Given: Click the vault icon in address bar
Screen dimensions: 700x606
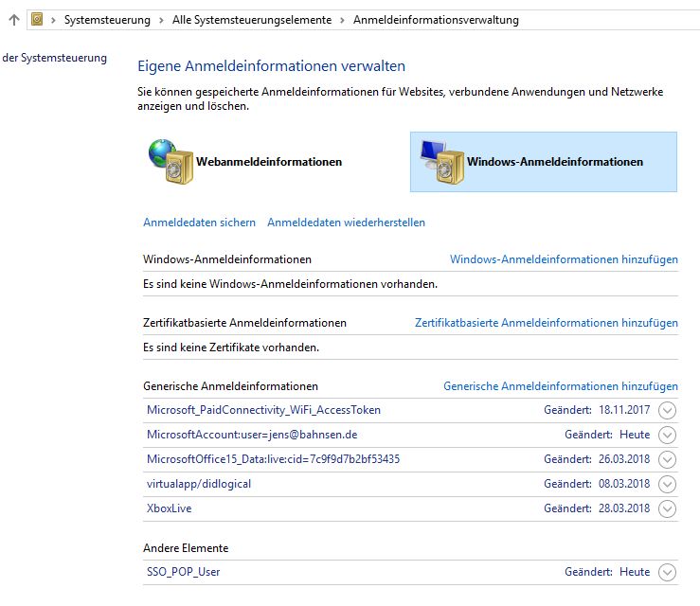Looking at the screenshot, I should (x=37, y=19).
